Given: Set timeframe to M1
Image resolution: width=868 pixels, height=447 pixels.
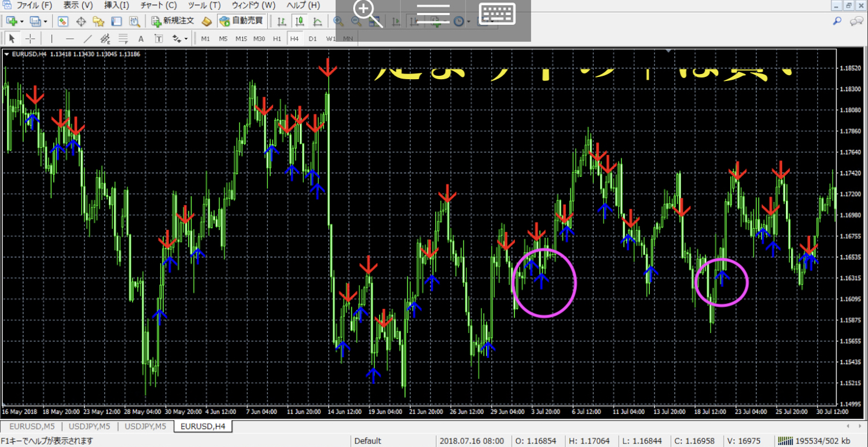Looking at the screenshot, I should point(205,39).
